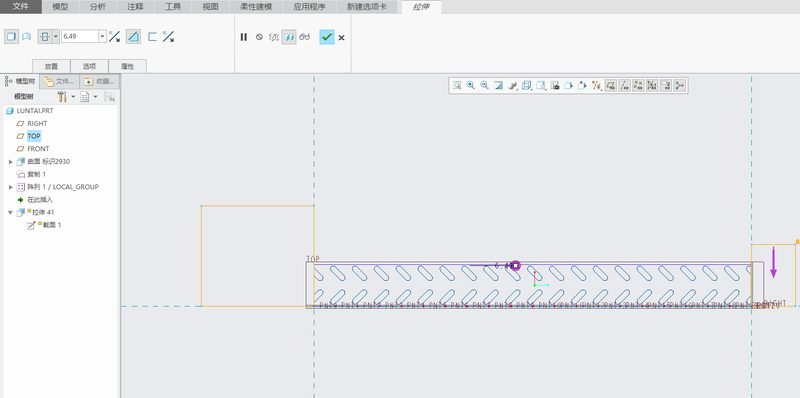Switch to the 注释 ribbon tab

(135, 7)
